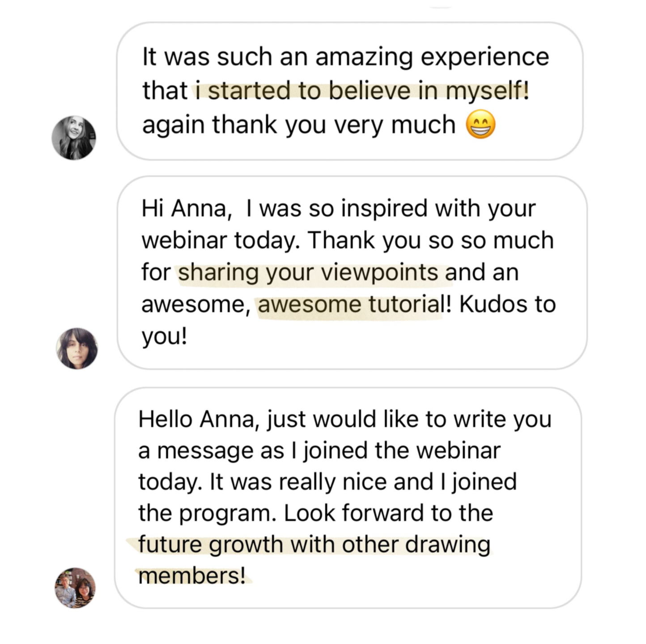Viewport: 646px width, 644px height.
Task: Select the highlighted phrase "i started to believe in myself!"
Action: tap(361, 91)
